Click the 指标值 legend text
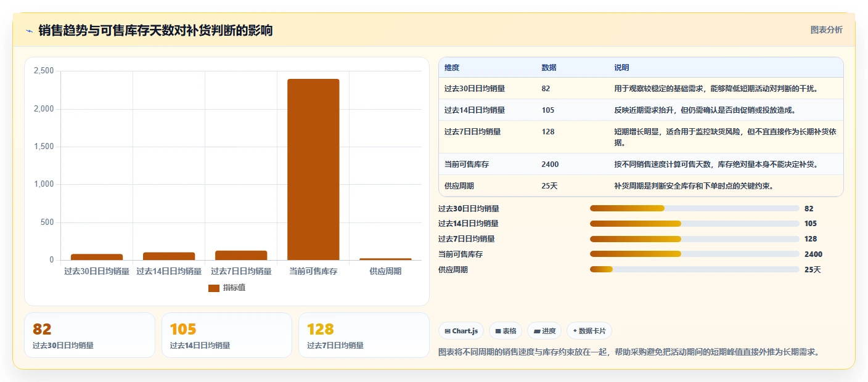The height and width of the screenshot is (382, 868). click(234, 288)
